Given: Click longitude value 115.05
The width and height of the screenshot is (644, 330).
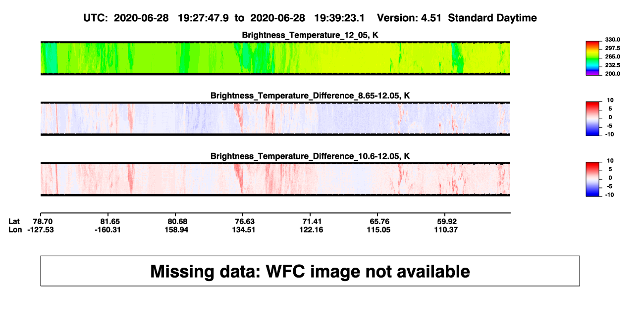Looking at the screenshot, I should [x=378, y=230].
